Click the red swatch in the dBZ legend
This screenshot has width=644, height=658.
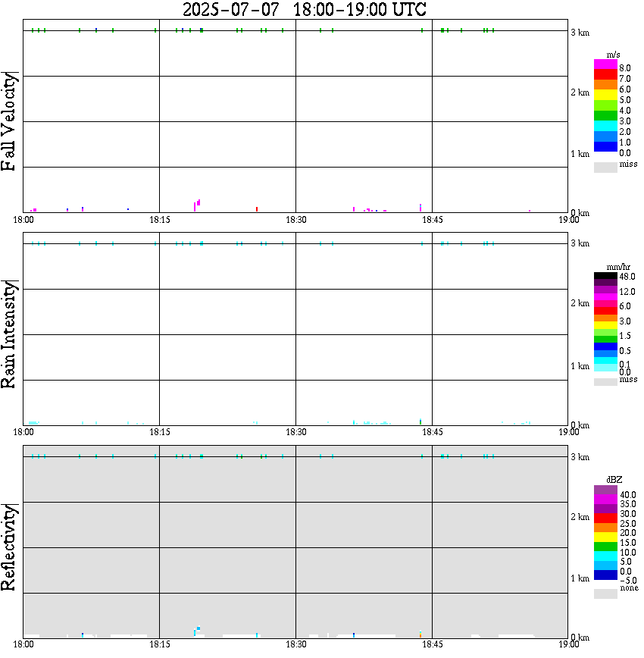click(605, 519)
